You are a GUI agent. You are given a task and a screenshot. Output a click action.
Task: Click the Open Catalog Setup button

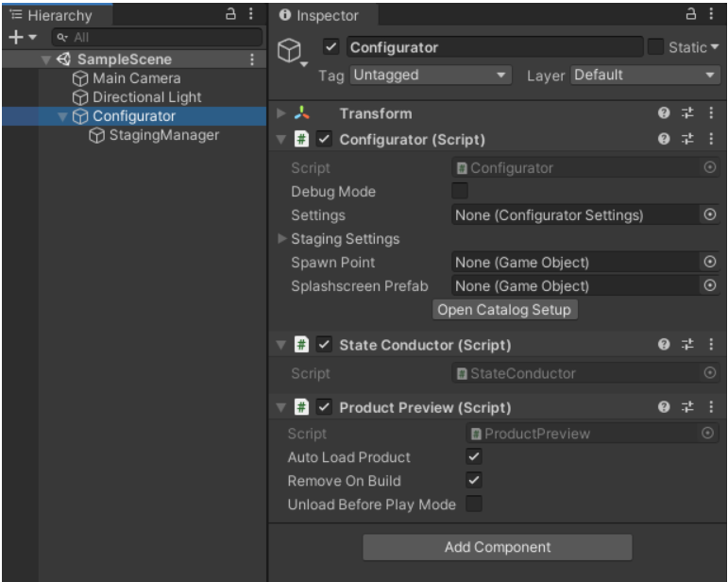tap(503, 309)
